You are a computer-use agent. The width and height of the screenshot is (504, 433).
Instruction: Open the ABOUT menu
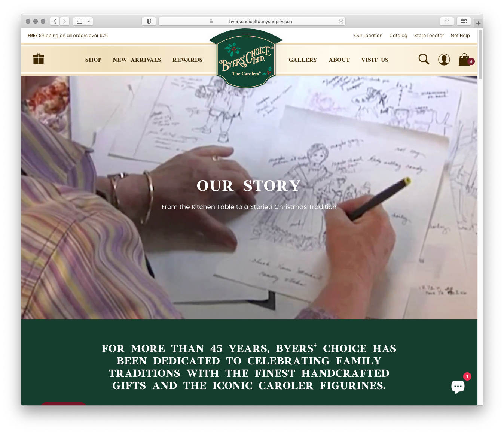339,60
